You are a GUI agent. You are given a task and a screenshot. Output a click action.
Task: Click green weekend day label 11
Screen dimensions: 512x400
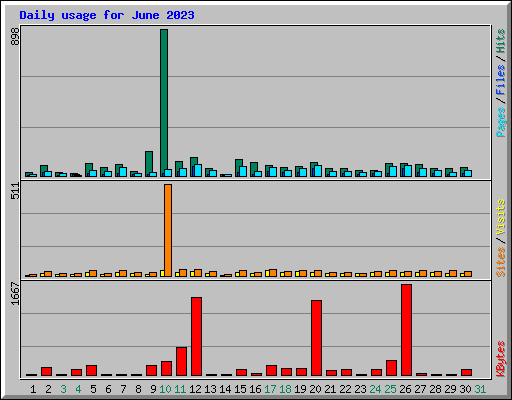[180, 389]
